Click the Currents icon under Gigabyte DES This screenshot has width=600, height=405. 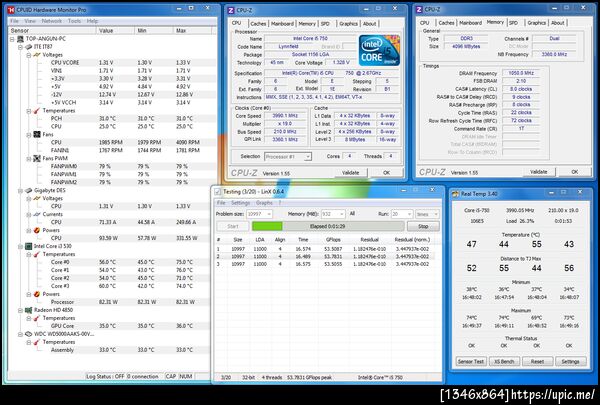[x=37, y=214]
